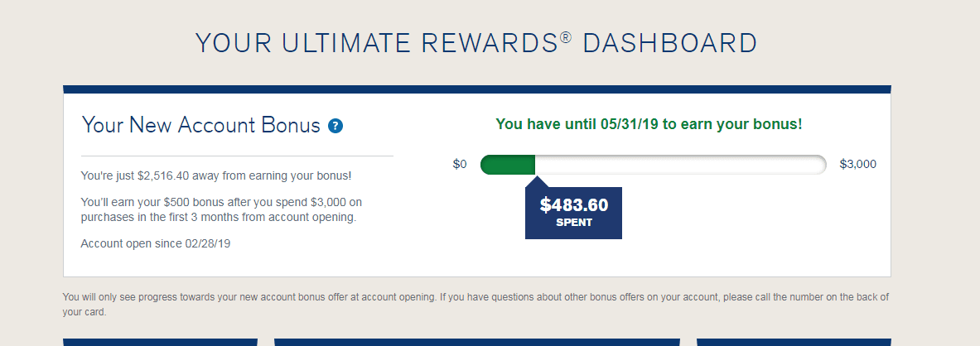Image resolution: width=980 pixels, height=346 pixels.
Task: Click the disclaimer text about bonus offer progress
Action: (x=476, y=304)
